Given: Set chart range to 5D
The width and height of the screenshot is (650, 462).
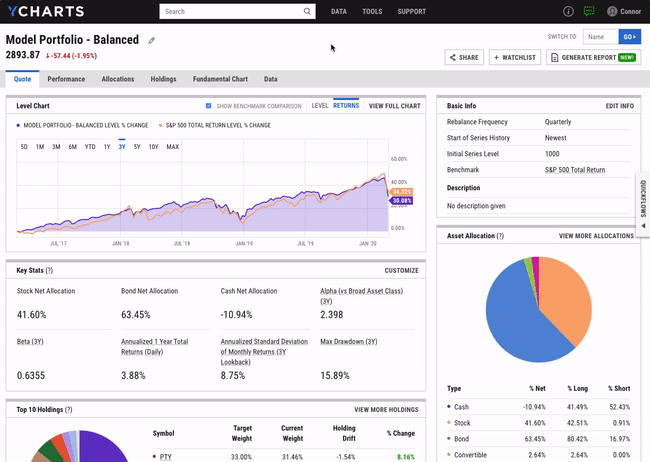Looking at the screenshot, I should 24,146.
